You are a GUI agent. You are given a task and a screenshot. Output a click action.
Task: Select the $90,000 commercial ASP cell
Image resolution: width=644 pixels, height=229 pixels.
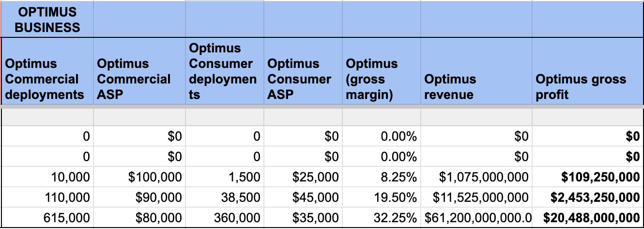pos(139,198)
